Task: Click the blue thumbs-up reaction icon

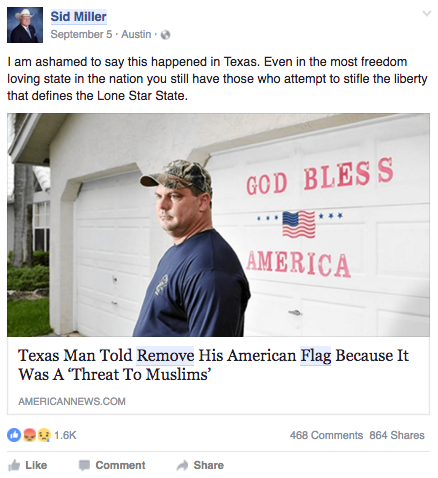Action: pyautogui.click(x=14, y=435)
